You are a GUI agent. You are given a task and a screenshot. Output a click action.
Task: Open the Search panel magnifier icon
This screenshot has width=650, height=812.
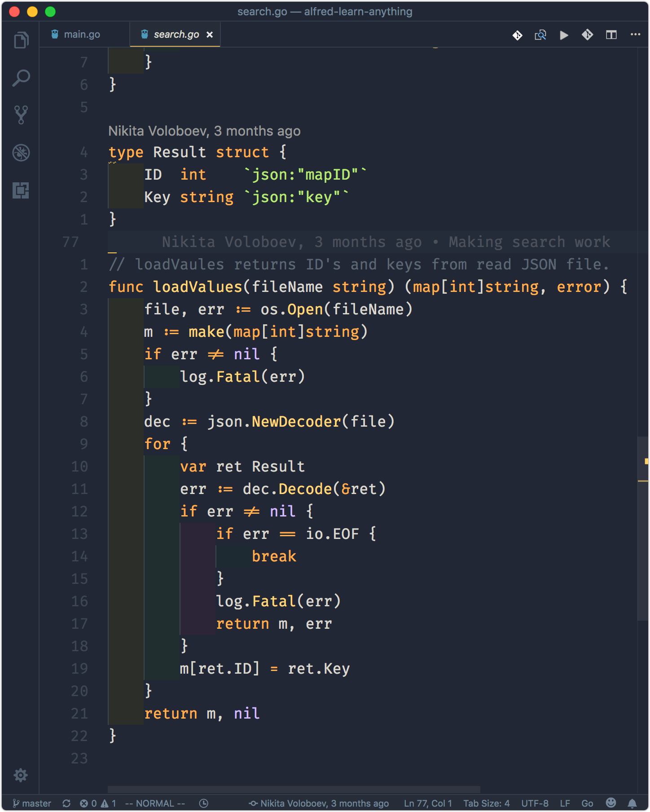[21, 78]
